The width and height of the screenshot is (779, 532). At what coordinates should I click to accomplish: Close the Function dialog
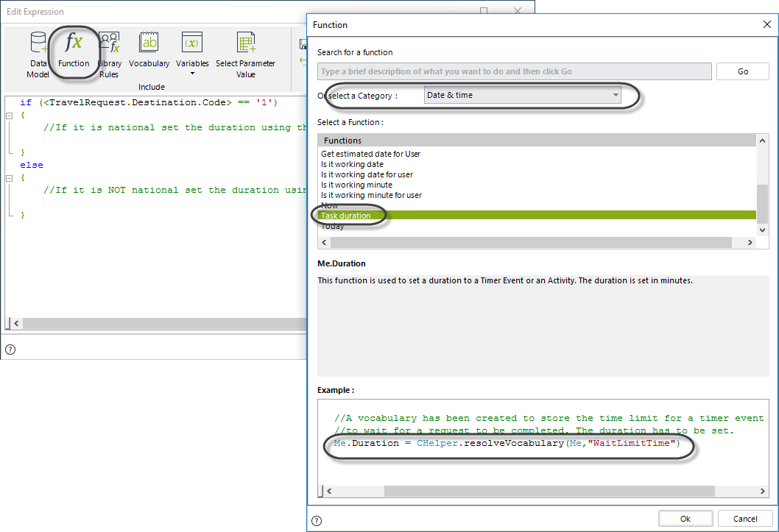pyautogui.click(x=768, y=24)
